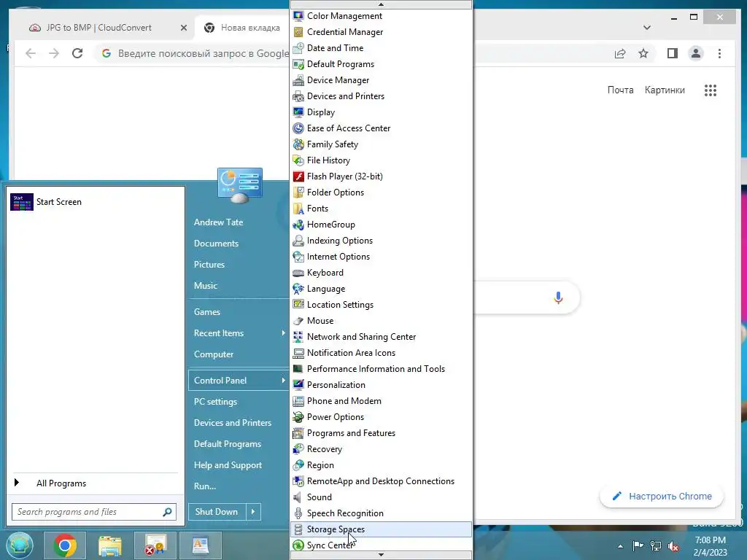This screenshot has height=560, width=747.
Task: Open Documents from the Start menu
Action: coord(216,244)
